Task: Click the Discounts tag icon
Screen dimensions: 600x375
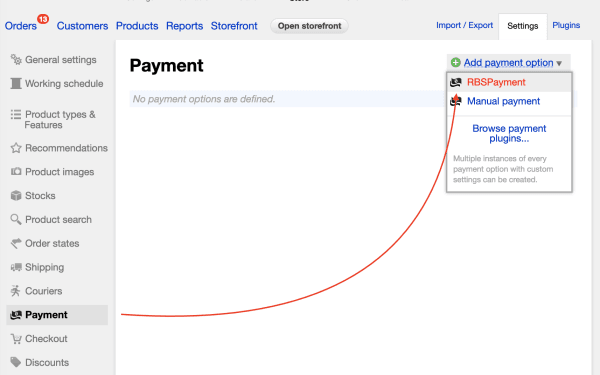Action: coord(16,362)
